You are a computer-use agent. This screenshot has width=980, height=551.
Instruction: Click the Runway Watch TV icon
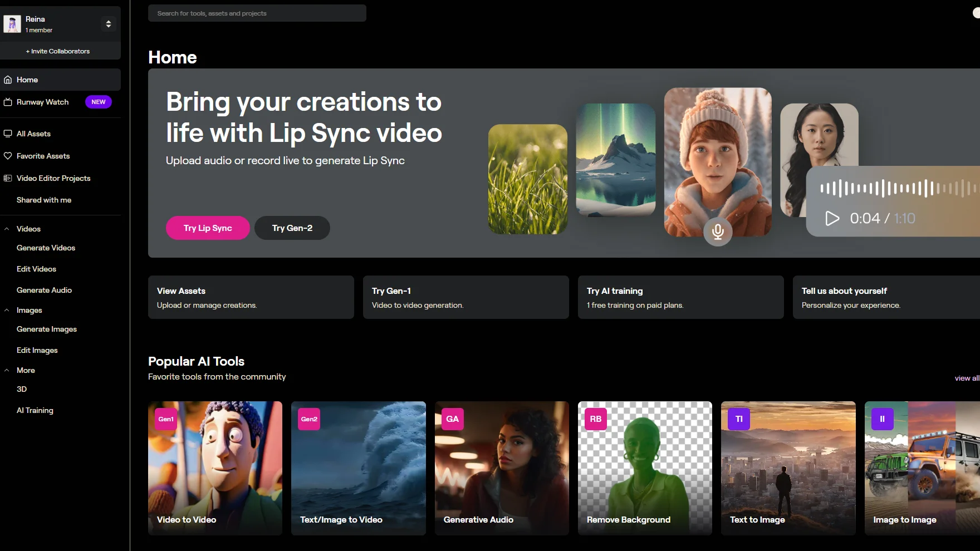8,102
